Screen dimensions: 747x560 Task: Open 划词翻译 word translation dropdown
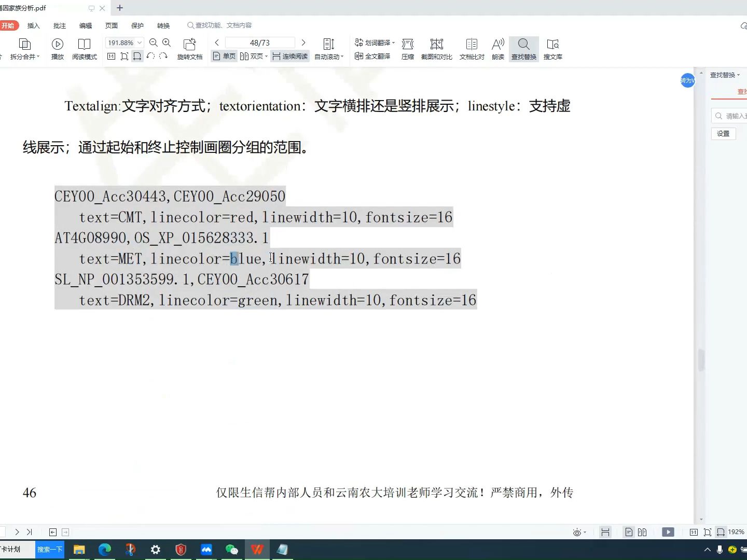tap(375, 43)
